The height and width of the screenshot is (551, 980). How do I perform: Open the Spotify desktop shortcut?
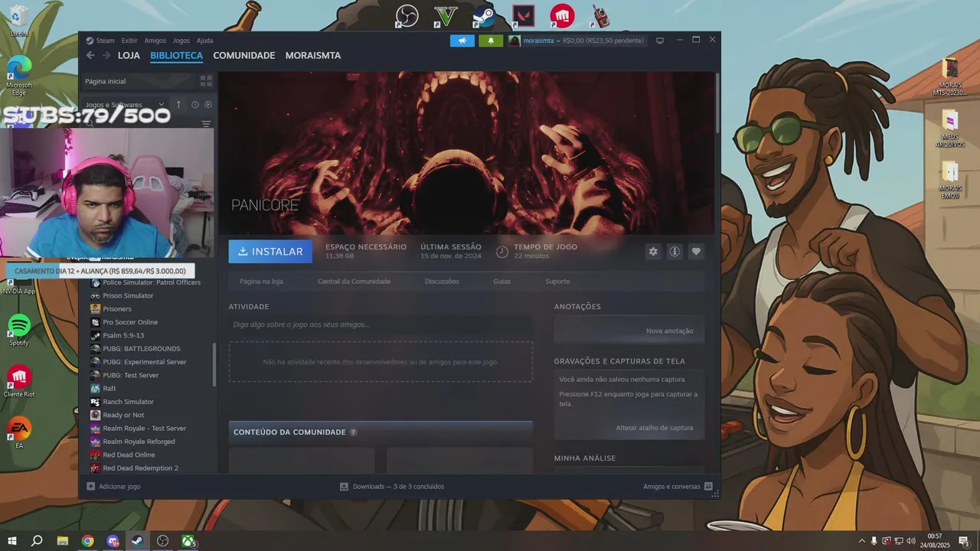tap(19, 330)
